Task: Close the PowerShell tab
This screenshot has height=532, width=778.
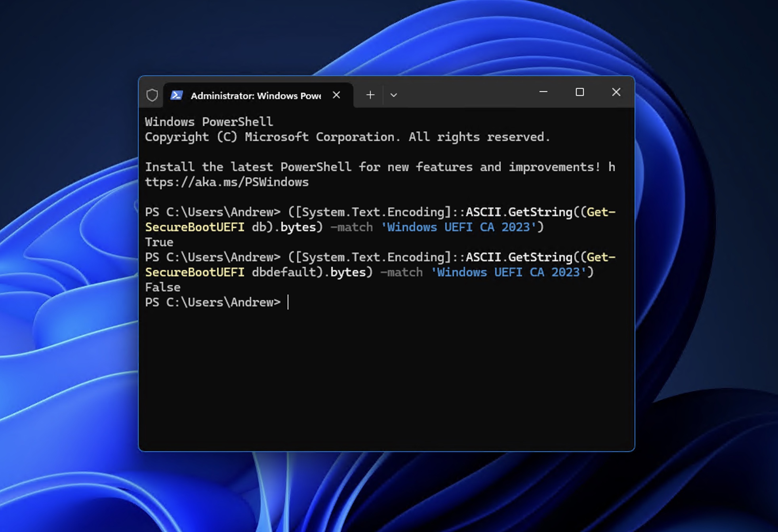Action: (336, 95)
